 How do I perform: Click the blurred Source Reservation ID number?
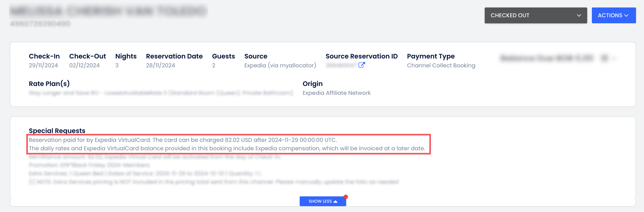click(341, 65)
